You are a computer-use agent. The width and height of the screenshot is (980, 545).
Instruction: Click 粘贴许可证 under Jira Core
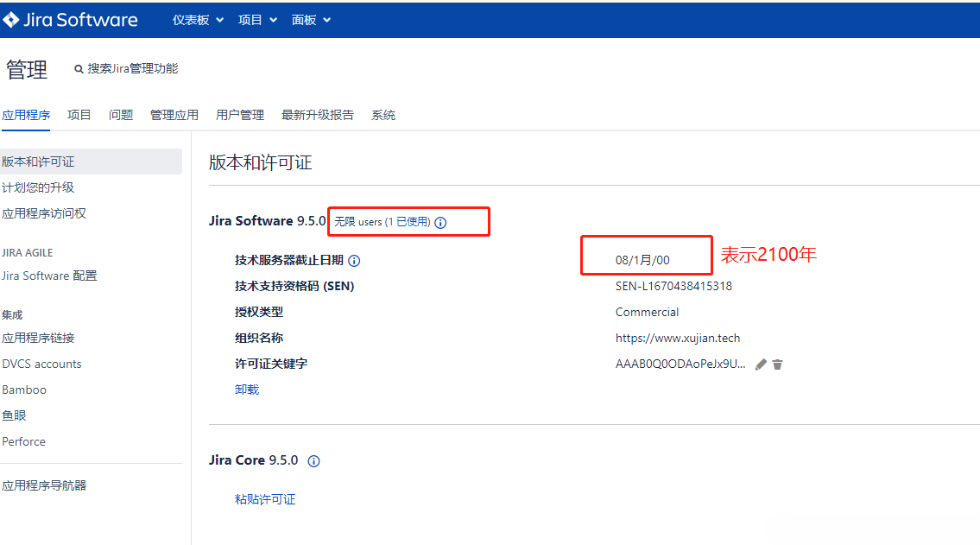265,499
